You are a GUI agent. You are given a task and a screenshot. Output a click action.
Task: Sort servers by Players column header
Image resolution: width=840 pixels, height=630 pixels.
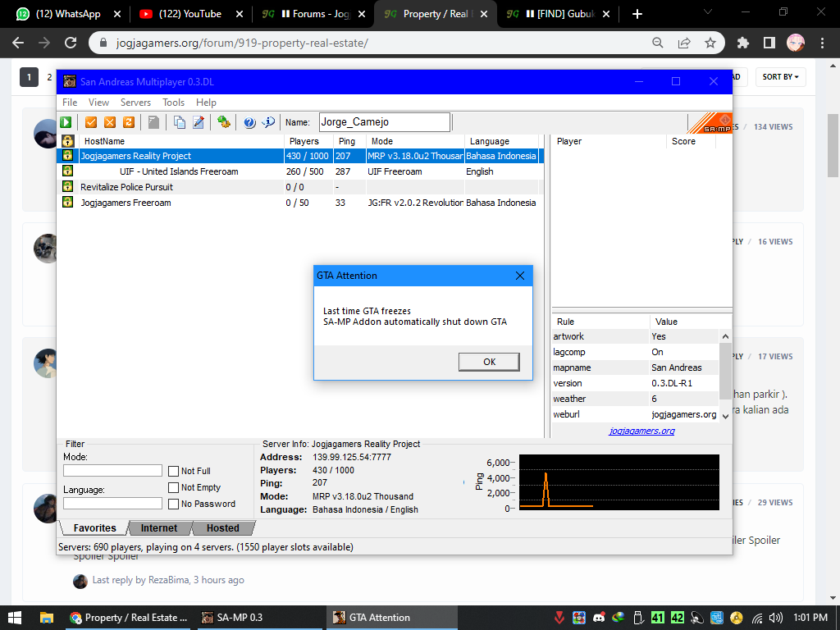308,141
